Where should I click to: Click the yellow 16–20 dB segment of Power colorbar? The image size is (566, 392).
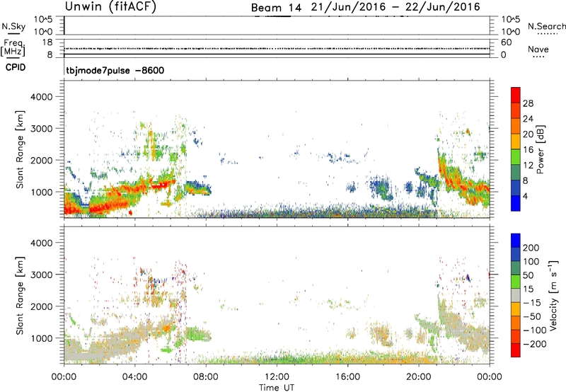(516, 141)
